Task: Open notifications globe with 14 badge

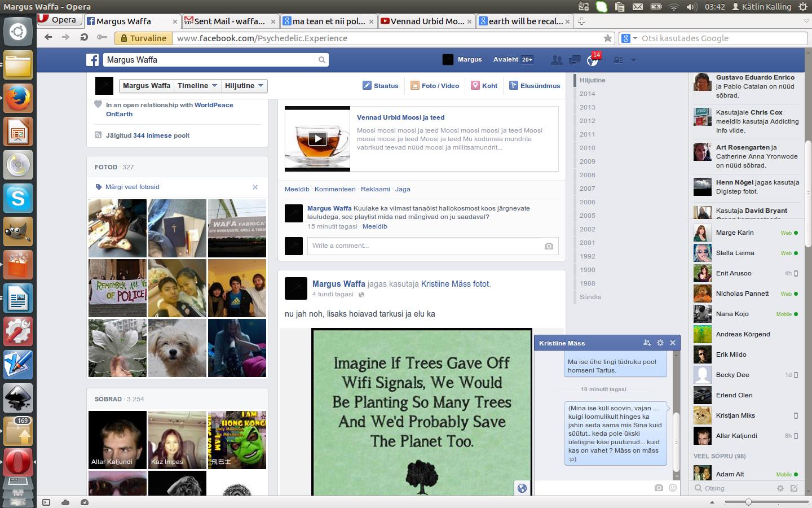Action: pyautogui.click(x=593, y=60)
